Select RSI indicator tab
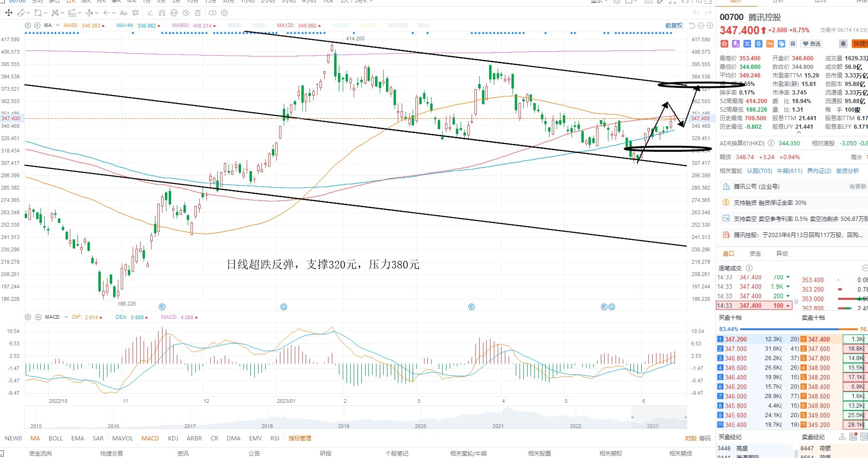 [275, 439]
